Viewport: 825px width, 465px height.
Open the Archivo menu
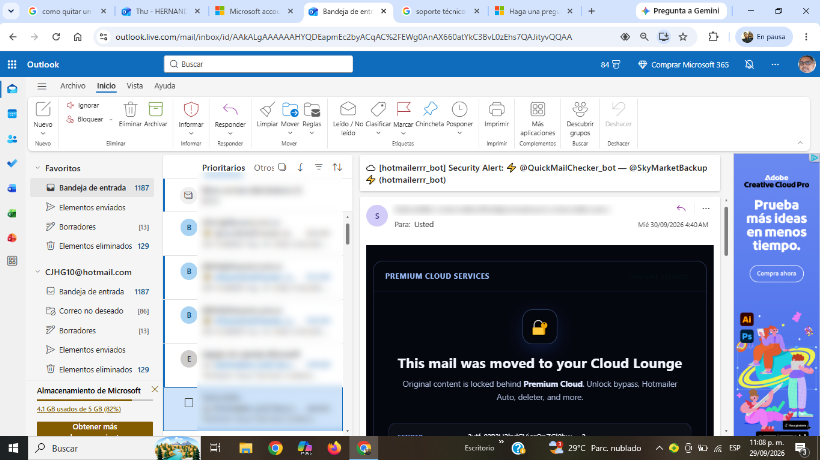pos(73,86)
